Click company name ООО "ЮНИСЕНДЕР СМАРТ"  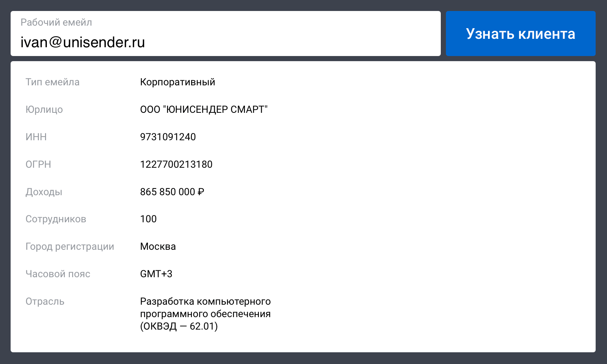pos(204,109)
